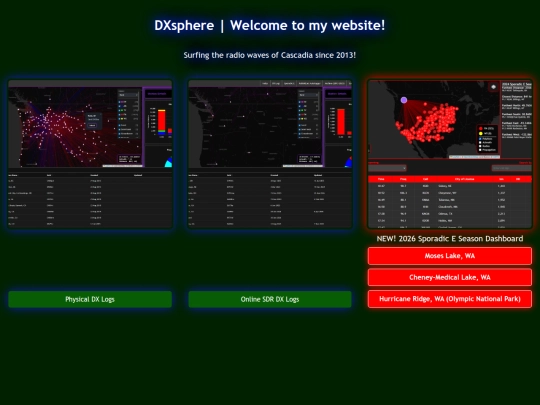540x405 pixels.
Task: Click 'Surfing the radio waves of Cascadia' tagline
Action: pyautogui.click(x=270, y=55)
